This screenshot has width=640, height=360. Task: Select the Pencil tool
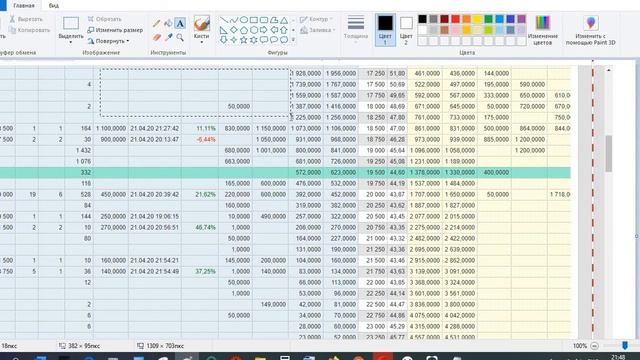157,23
